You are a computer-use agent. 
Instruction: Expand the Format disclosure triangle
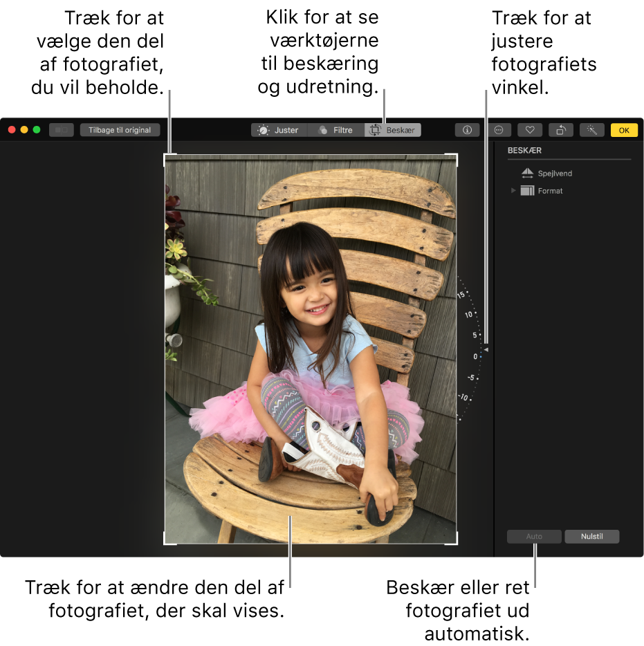513,190
